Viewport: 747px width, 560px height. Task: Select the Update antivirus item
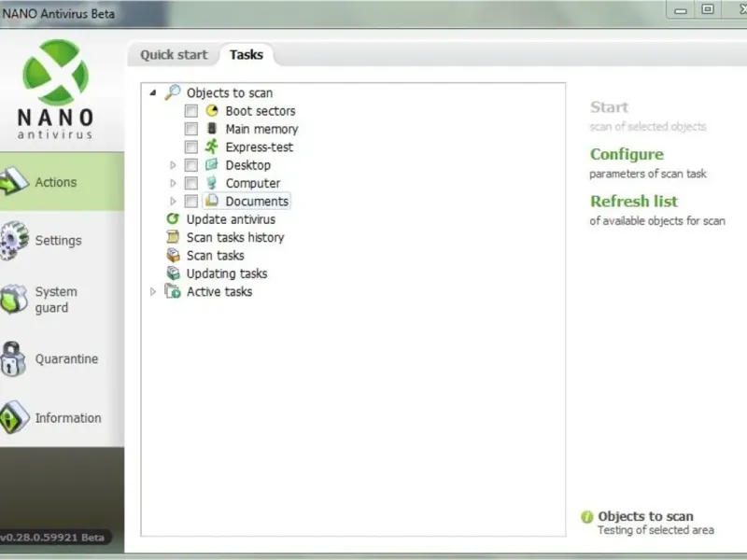(x=231, y=219)
